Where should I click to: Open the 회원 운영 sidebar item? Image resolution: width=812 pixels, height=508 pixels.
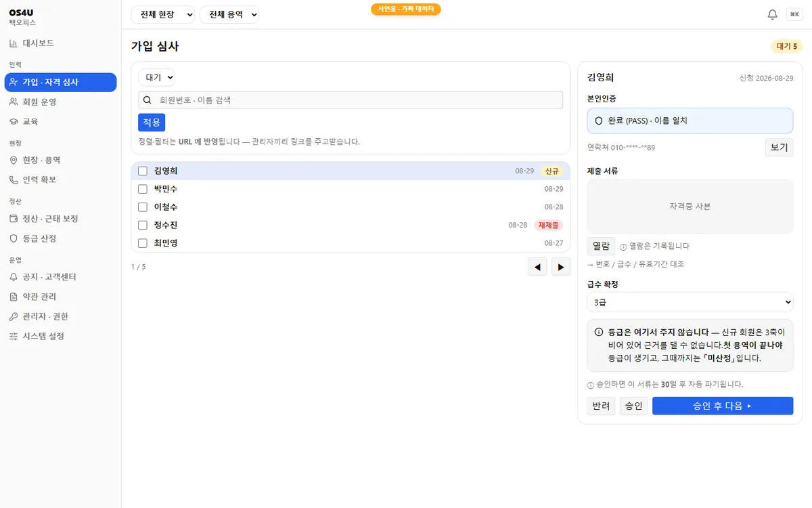tap(60, 102)
